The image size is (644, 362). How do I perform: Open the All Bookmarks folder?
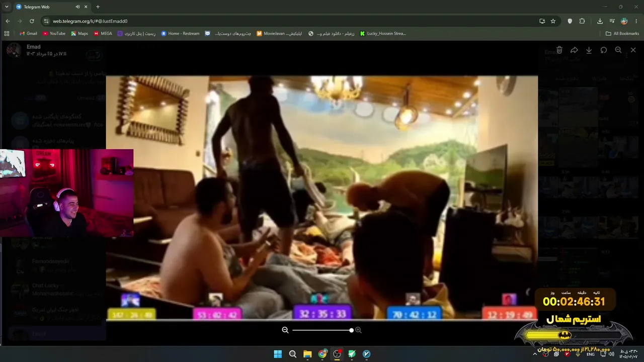pos(622,34)
